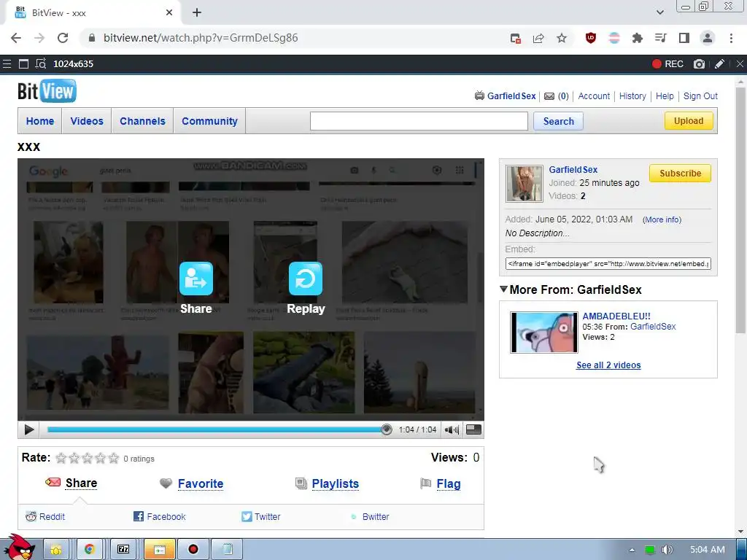Open the recorder hamburger menu icon

(x=7, y=64)
